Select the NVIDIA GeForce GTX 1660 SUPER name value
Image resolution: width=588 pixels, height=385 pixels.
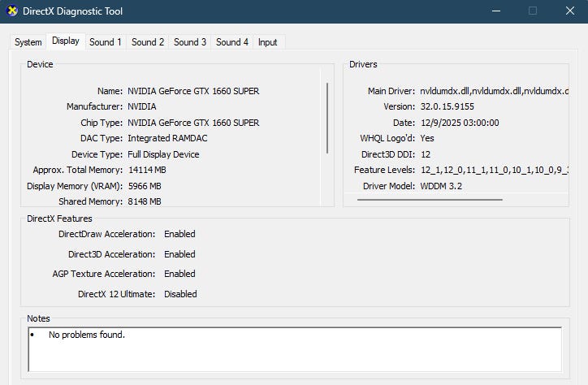pos(193,91)
